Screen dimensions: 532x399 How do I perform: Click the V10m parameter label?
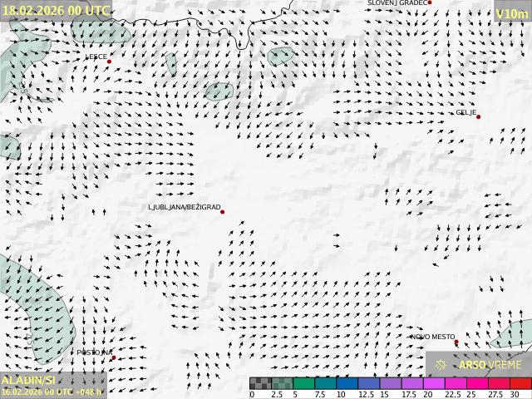(511, 14)
